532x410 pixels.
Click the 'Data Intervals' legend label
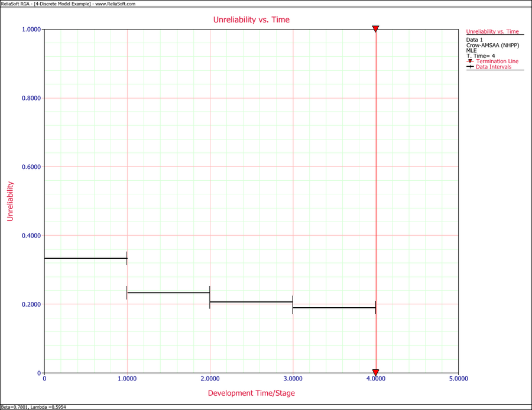tap(494, 67)
